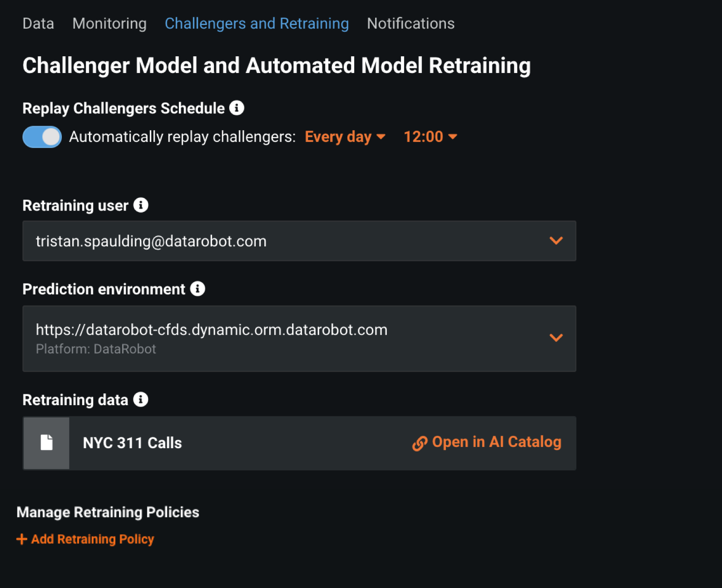Open the Notifications tab
The width and height of the screenshot is (722, 588).
(410, 24)
